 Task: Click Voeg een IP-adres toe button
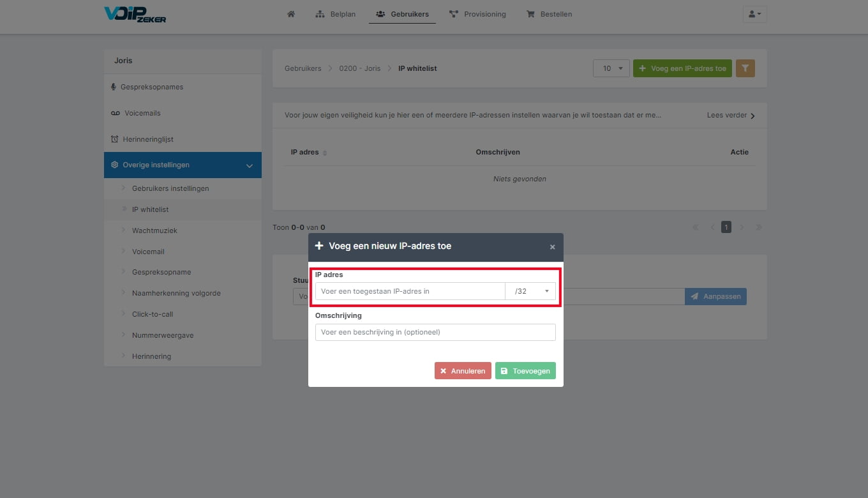[682, 68]
